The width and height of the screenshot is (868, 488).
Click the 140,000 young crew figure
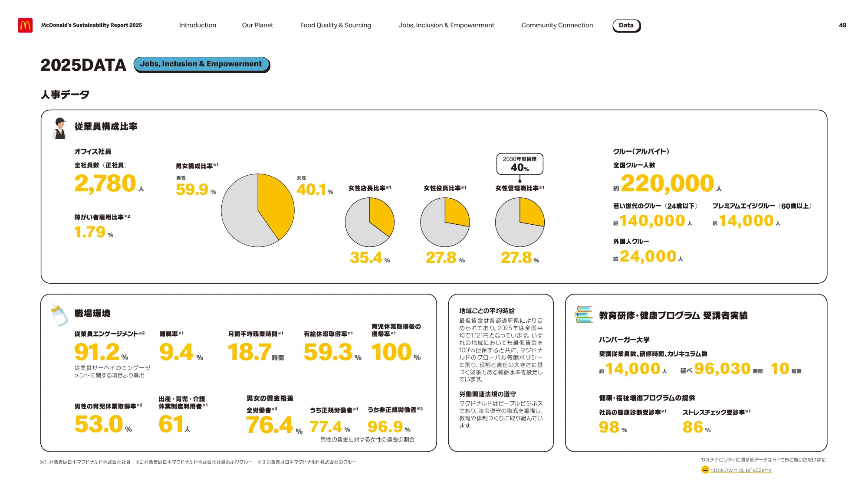tap(652, 221)
